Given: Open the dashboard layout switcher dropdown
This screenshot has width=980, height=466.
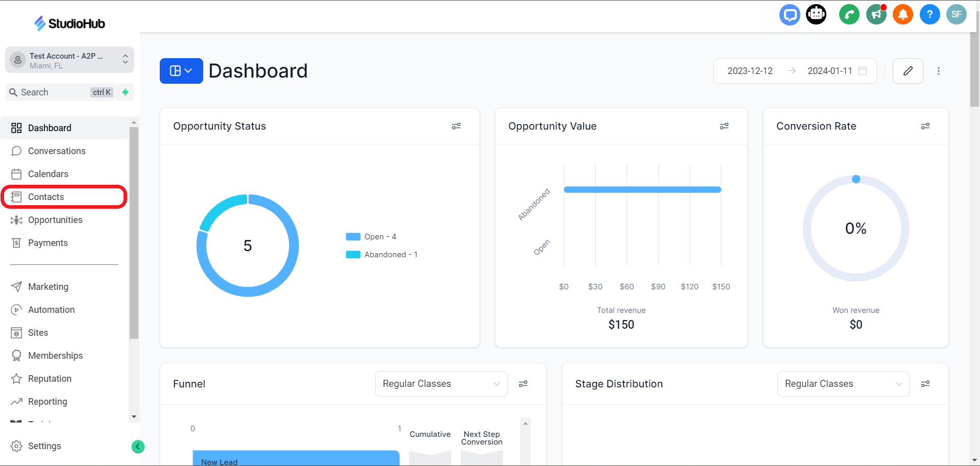Looking at the screenshot, I should click(x=181, y=71).
